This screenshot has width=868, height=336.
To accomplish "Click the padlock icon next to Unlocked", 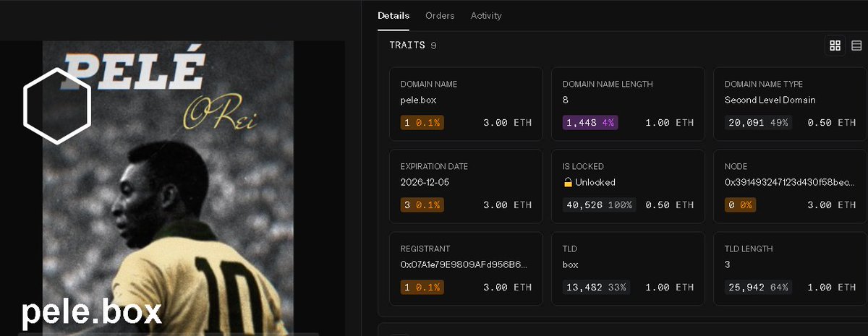I will tap(568, 182).
